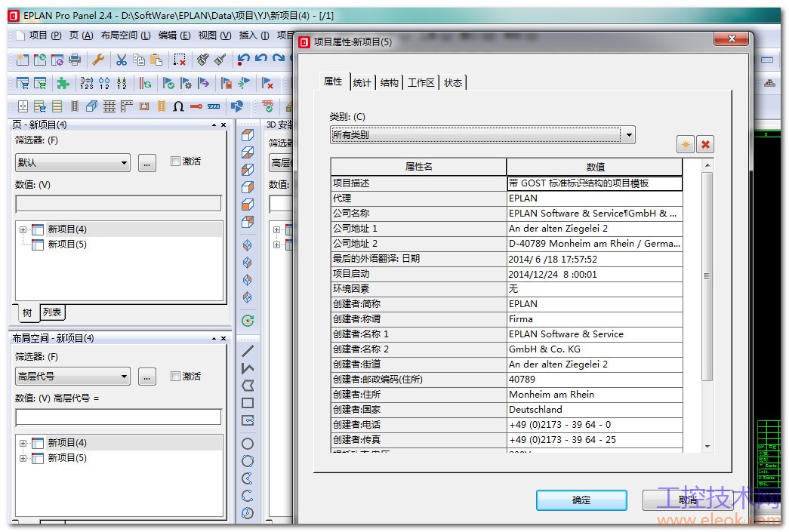This screenshot has height=532, width=789.
Task: Expand second tree node in 3D mounting panel
Action: (276, 245)
